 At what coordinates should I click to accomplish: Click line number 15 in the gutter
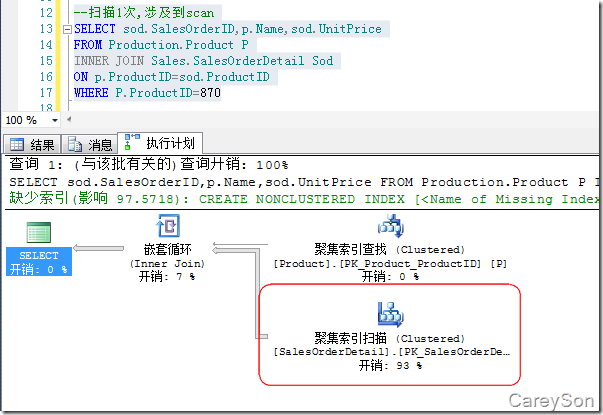(x=46, y=61)
